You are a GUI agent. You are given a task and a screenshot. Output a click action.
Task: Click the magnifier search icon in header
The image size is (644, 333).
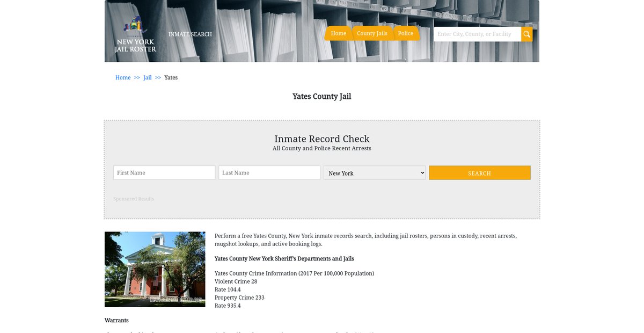(x=527, y=34)
